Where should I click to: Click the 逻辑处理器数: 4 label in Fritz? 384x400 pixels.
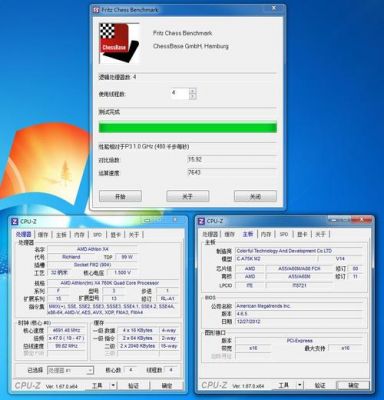pyautogui.click(x=117, y=77)
